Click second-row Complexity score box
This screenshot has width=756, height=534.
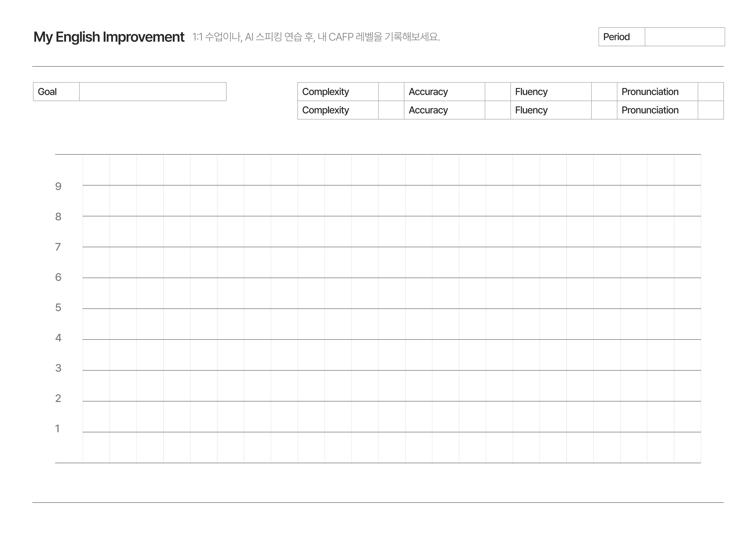pos(391,110)
